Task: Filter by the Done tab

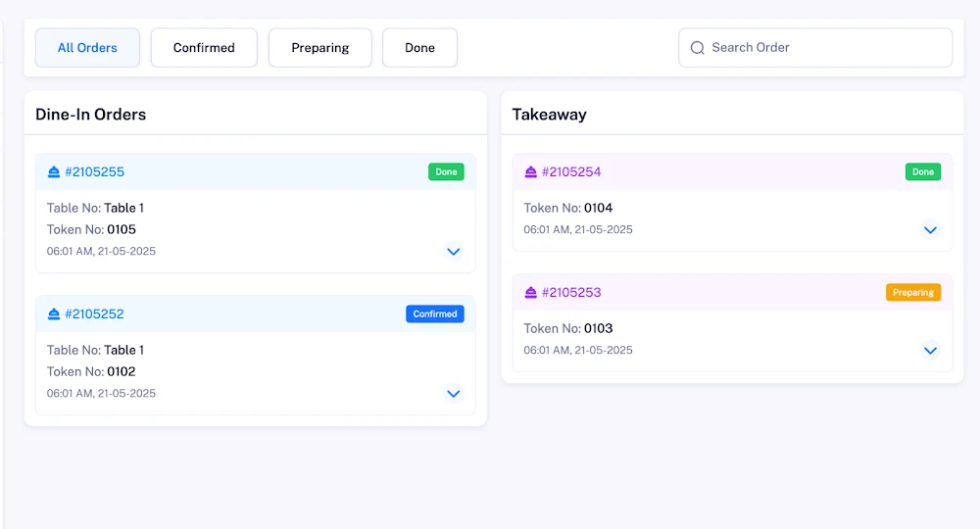Action: click(x=419, y=47)
